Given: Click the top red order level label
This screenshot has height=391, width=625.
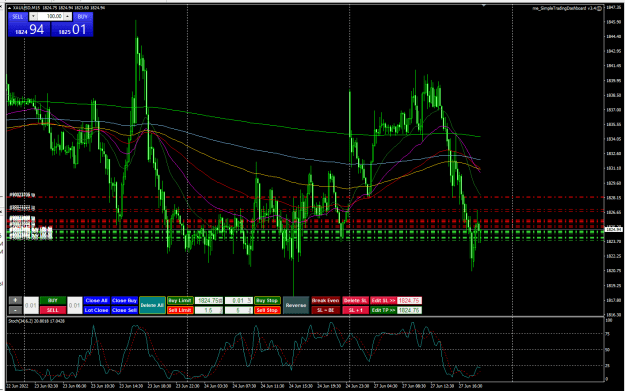Looking at the screenshot, I should click(22, 195).
